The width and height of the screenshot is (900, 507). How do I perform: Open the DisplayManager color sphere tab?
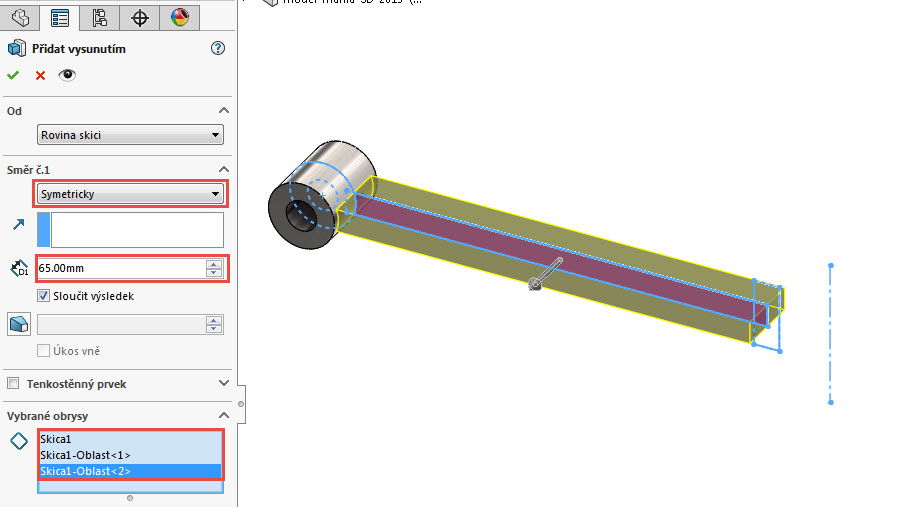tap(179, 17)
